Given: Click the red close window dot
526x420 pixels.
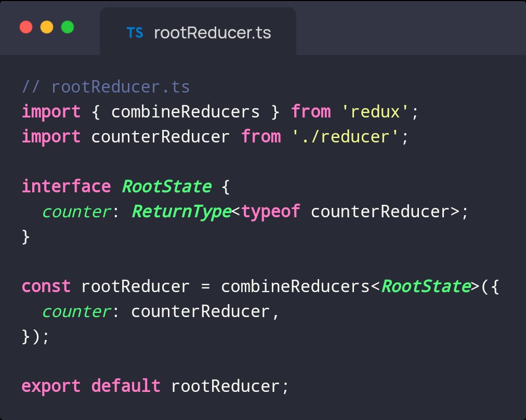Looking at the screenshot, I should [x=26, y=27].
